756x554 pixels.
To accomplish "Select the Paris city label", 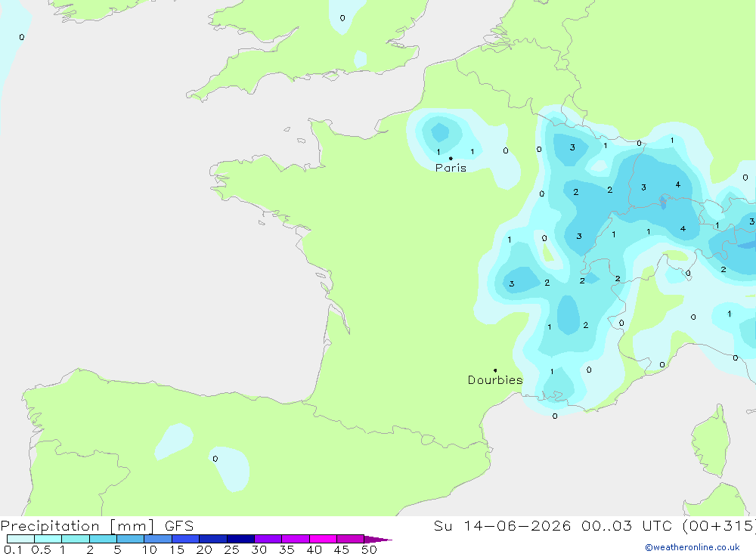I will pyautogui.click(x=451, y=168).
